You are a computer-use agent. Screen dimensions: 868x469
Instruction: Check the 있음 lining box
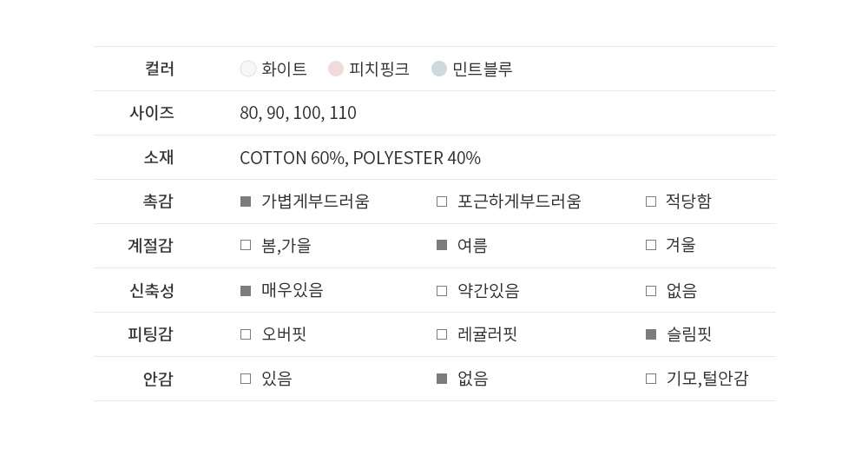(246, 379)
